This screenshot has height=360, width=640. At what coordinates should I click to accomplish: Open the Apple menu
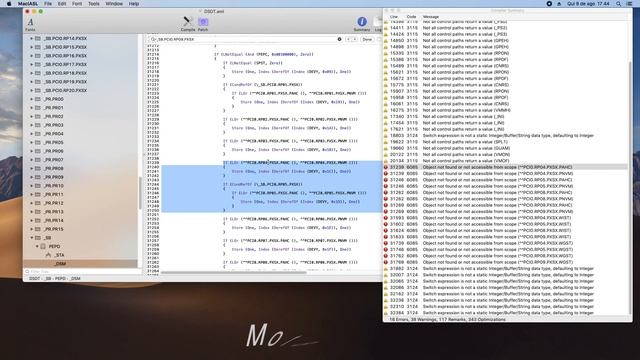tap(9, 4)
